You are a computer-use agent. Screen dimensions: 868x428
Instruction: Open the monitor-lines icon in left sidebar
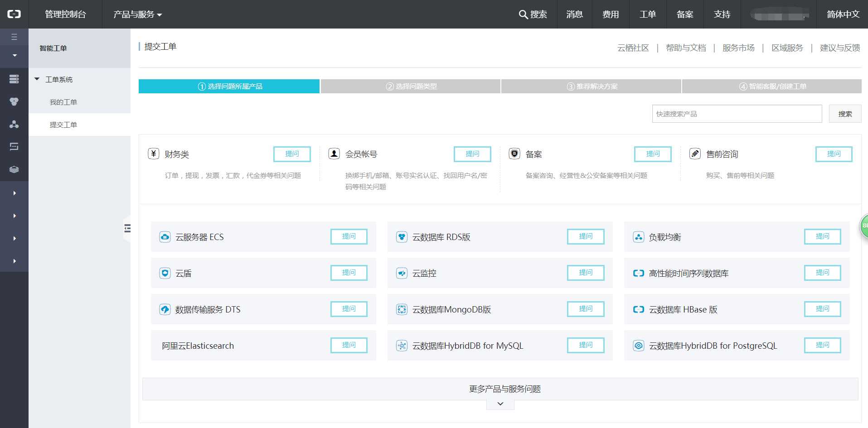point(14,146)
